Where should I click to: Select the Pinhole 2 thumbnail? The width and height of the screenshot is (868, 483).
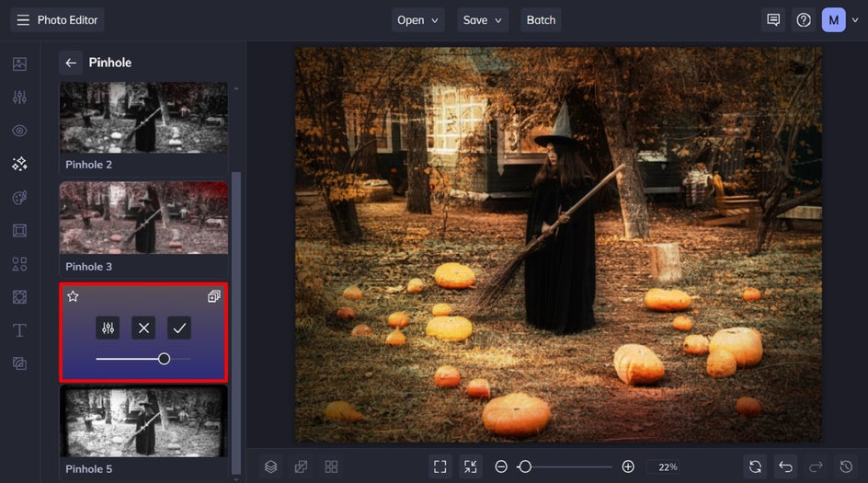143,118
